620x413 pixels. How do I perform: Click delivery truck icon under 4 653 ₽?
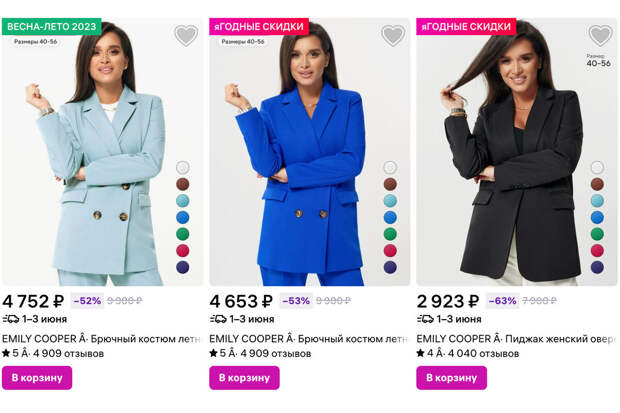pos(218,319)
